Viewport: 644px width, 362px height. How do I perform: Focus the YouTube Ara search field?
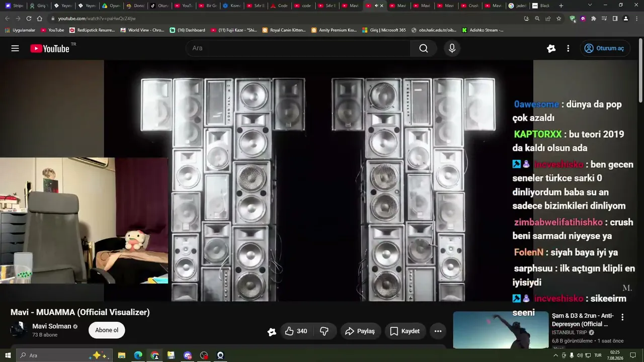click(298, 48)
